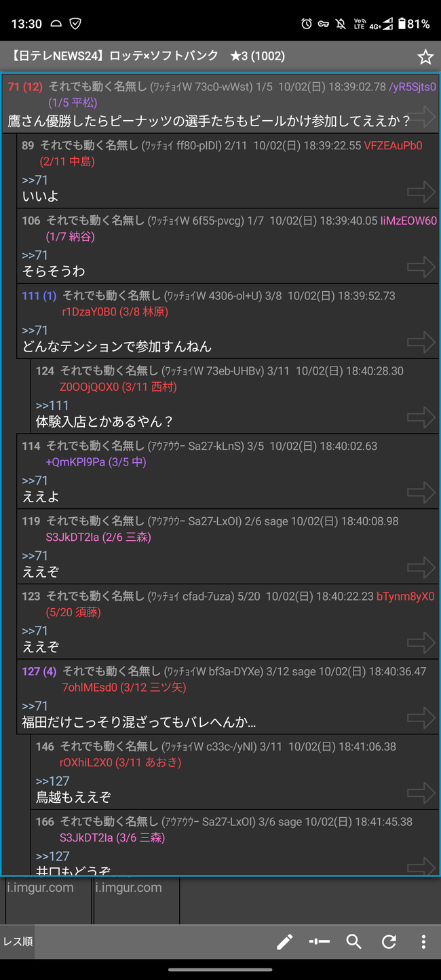Open the three-dot overflow menu
The height and width of the screenshot is (980, 441).
pos(423,941)
